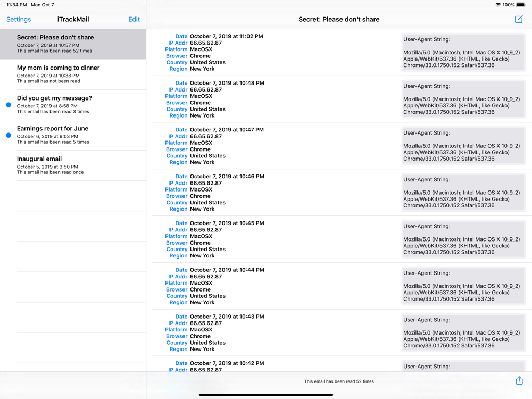Tap the compose new email icon

(519, 19)
